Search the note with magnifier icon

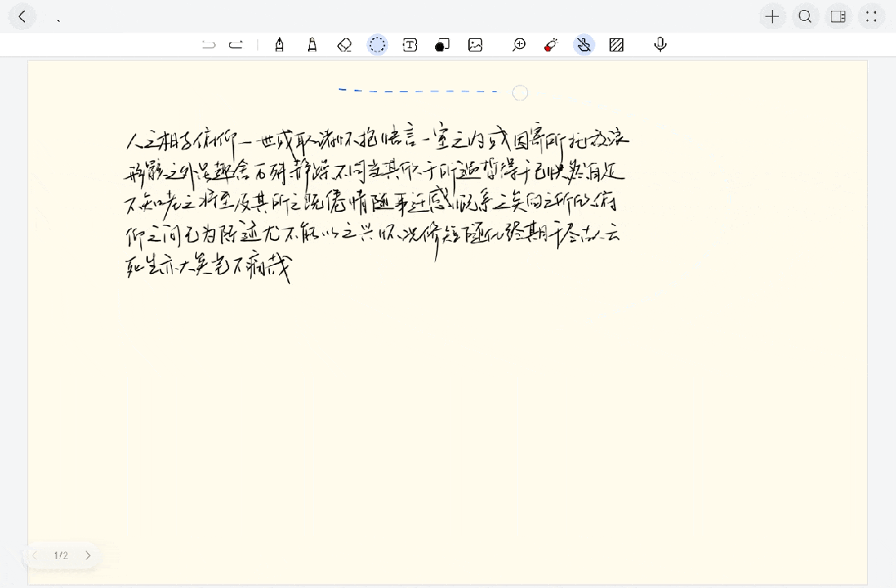805,17
